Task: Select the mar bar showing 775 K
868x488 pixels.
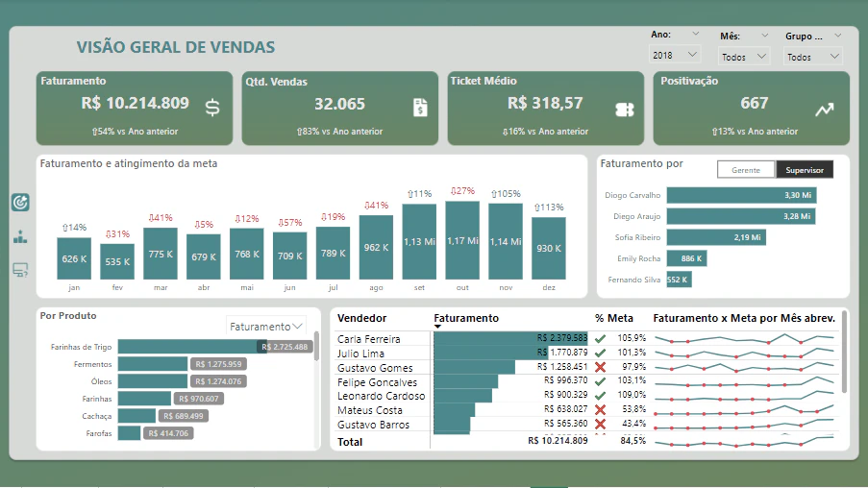Action: point(161,254)
